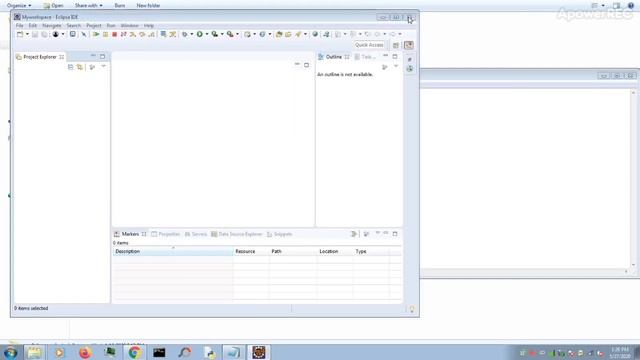This screenshot has height=360, width=640.
Task: Click the green Resume debug icon
Action: click(x=96, y=34)
